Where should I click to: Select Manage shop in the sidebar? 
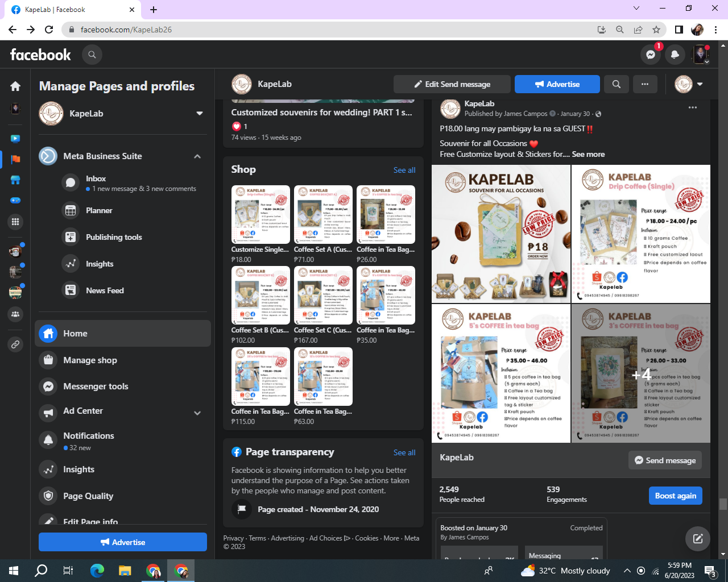tap(123, 360)
